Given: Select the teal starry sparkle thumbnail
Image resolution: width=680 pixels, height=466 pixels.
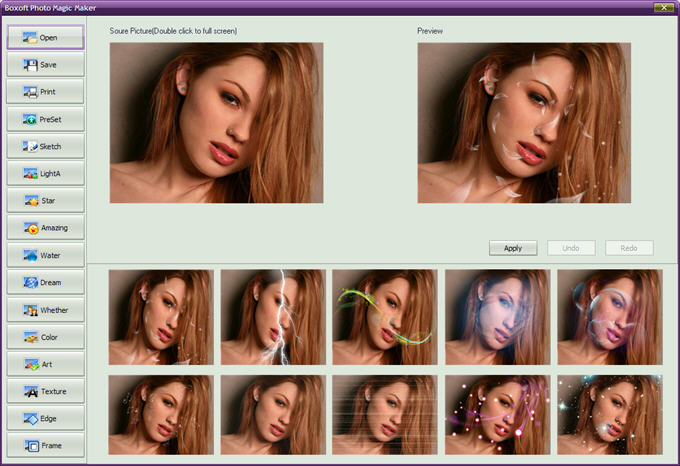Looking at the screenshot, I should click(x=610, y=415).
